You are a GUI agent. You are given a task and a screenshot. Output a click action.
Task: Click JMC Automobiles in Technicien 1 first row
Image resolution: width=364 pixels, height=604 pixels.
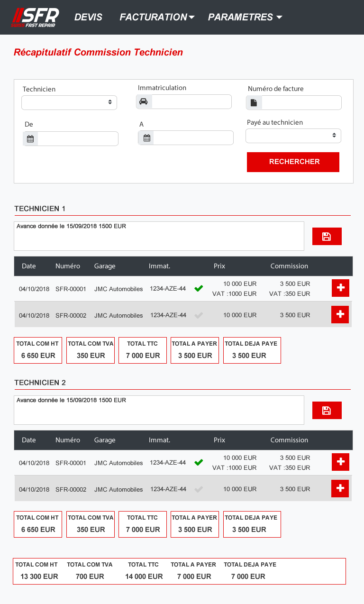click(118, 289)
